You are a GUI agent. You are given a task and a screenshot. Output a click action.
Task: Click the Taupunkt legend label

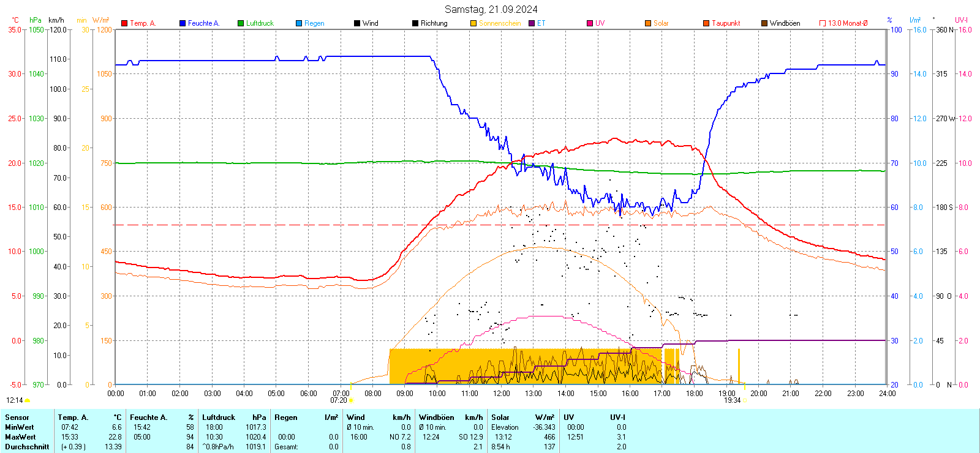[726, 23]
